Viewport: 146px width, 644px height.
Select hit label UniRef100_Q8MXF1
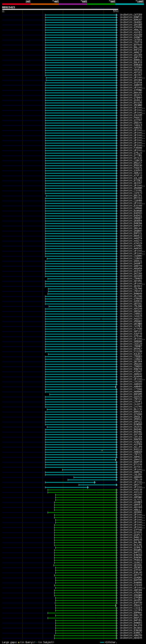coord(131,504)
